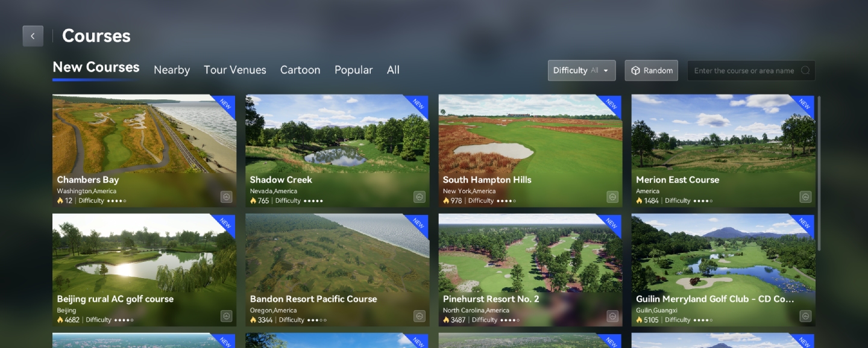868x348 pixels.
Task: Focus the course or area name search field
Action: click(751, 70)
